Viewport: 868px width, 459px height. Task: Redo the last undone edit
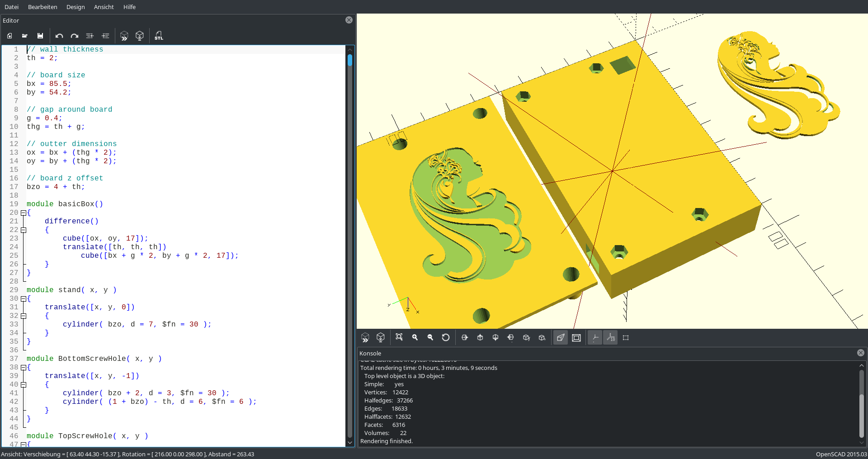tap(75, 36)
